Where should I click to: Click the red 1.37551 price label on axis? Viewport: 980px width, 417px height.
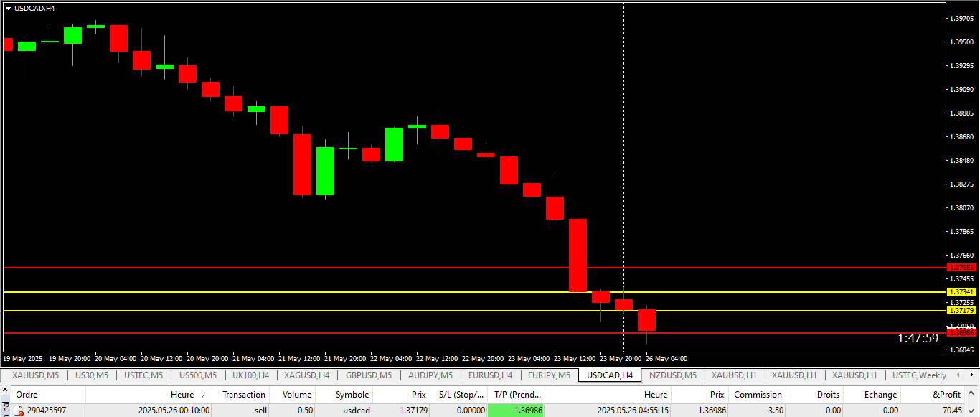(x=962, y=267)
